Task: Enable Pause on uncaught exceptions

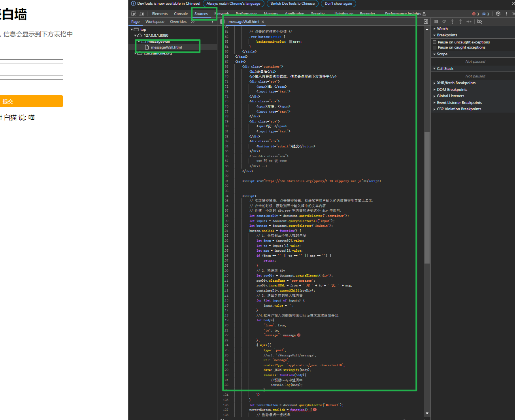Action: point(435,42)
